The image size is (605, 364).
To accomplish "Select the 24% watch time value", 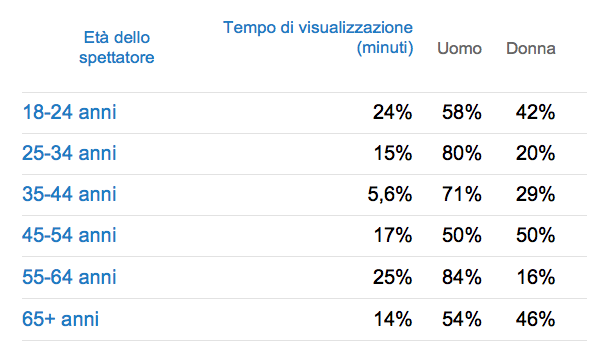I will (392, 112).
